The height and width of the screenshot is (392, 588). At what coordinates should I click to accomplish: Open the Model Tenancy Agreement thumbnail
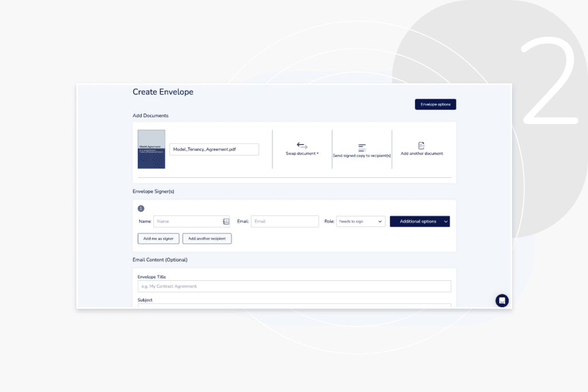(152, 149)
